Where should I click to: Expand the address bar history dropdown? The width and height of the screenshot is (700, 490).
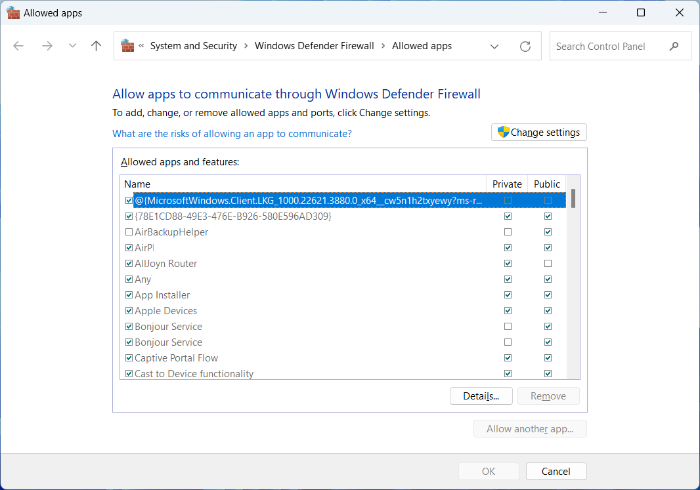(x=494, y=46)
